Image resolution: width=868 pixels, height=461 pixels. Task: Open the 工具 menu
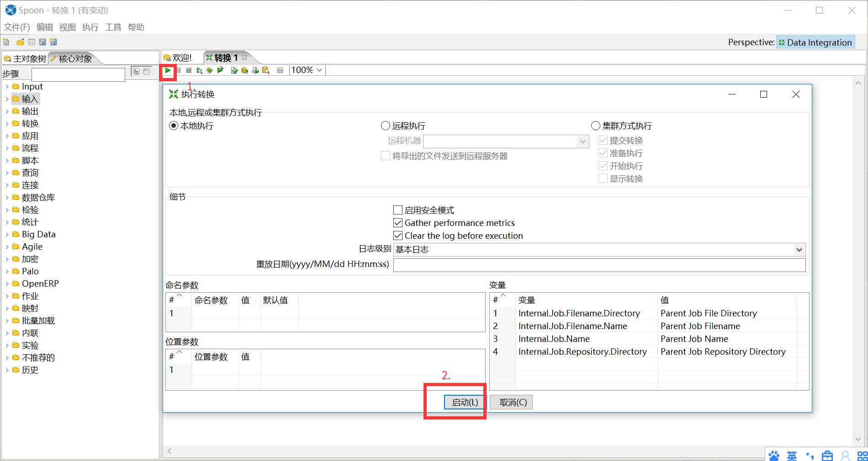click(113, 27)
